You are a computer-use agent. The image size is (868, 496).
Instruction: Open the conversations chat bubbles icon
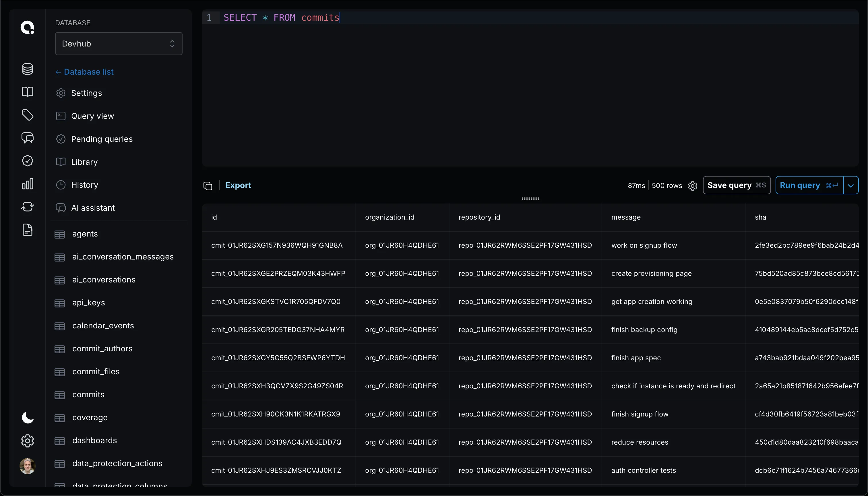[x=28, y=138]
